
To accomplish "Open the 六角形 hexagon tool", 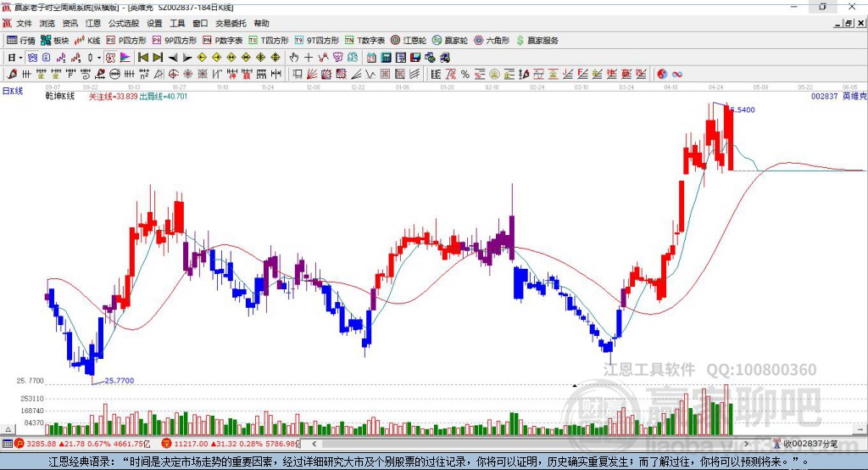I will pyautogui.click(x=492, y=41).
